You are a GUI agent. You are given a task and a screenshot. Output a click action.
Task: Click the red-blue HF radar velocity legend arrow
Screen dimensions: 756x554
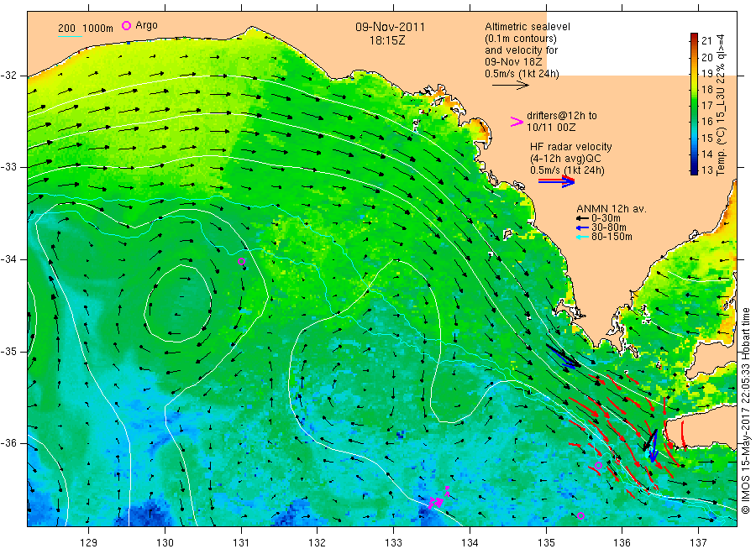556,181
